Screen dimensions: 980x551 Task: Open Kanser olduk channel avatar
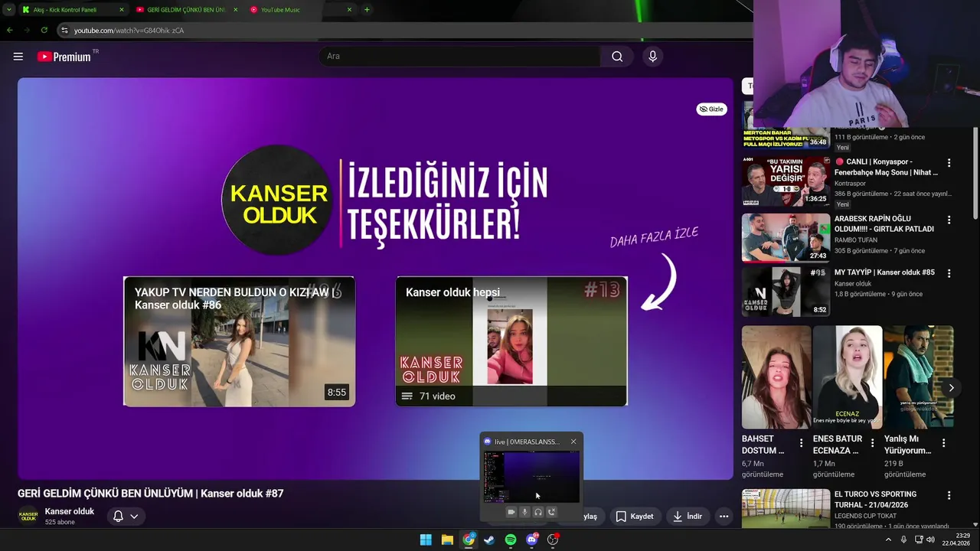(x=28, y=516)
